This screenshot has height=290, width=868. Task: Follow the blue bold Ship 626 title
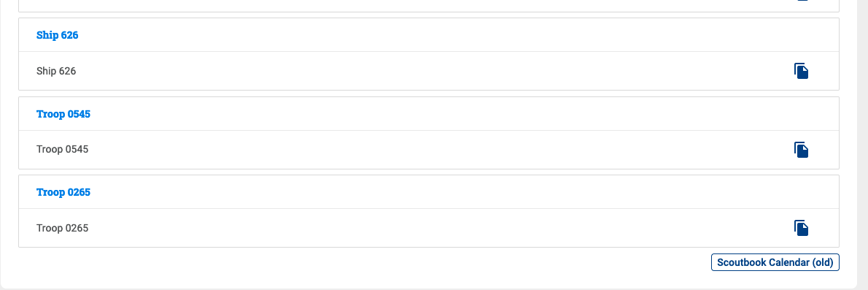[x=57, y=35]
